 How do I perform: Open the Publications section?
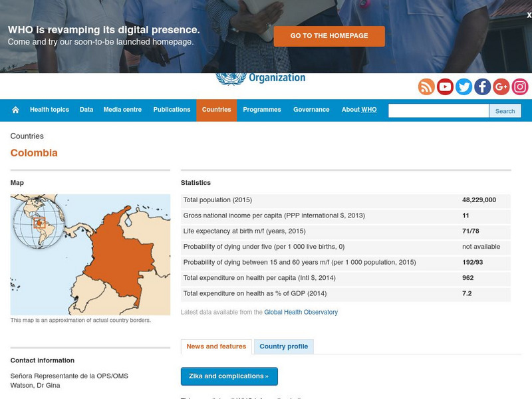[172, 109]
